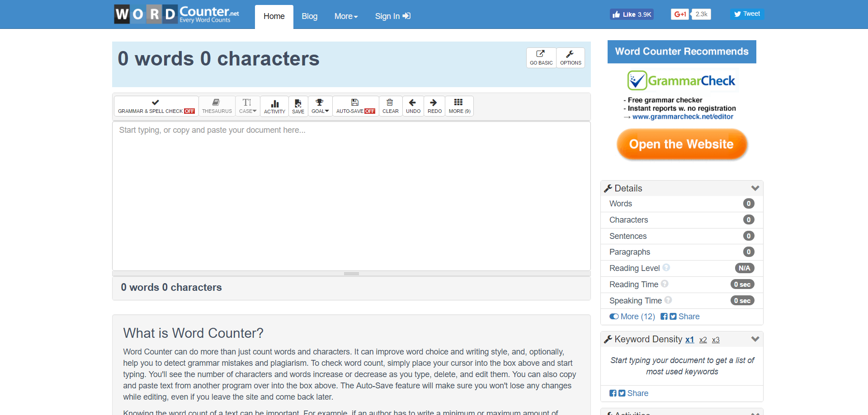Click the Tweet button
This screenshot has width=868, height=415.
(747, 14)
